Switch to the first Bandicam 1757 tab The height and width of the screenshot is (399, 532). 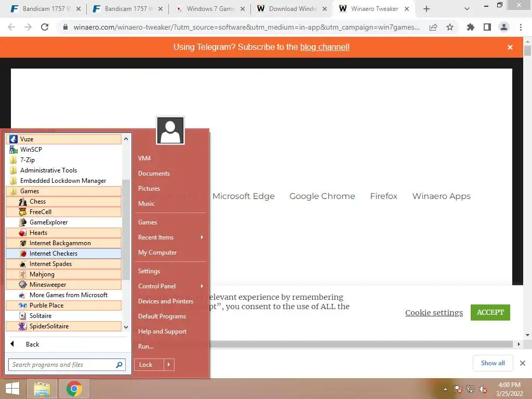tap(46, 9)
